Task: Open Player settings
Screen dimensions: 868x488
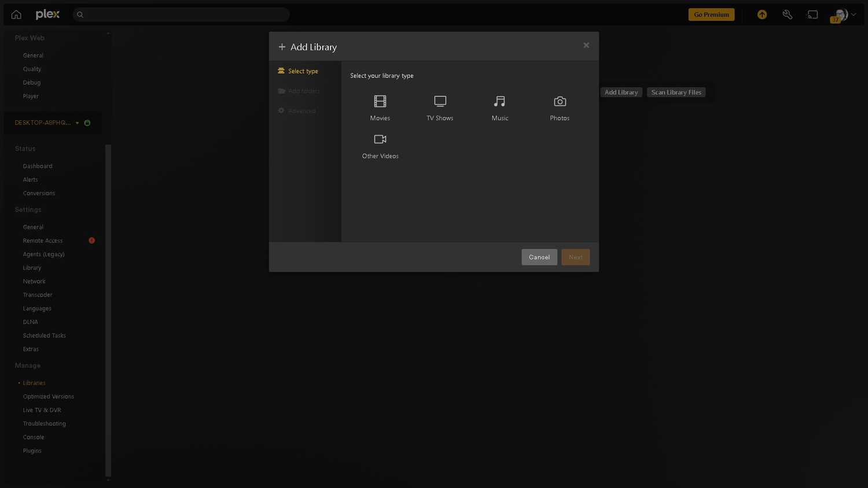Action: pyautogui.click(x=31, y=96)
